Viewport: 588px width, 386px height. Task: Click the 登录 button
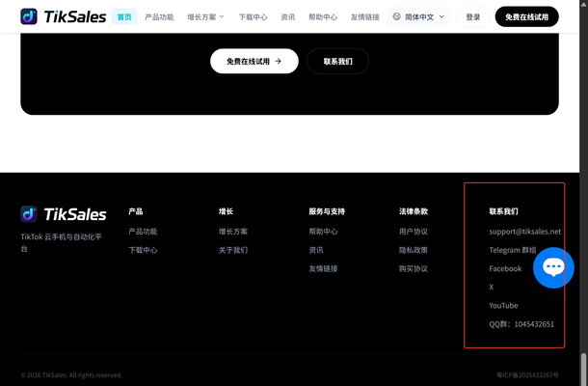tap(473, 17)
